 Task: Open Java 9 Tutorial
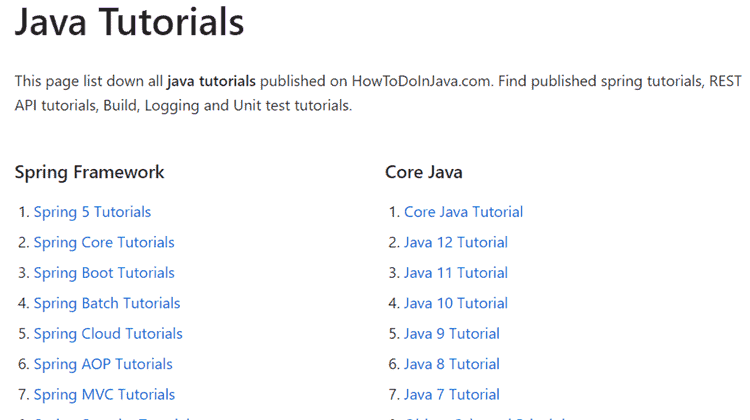[452, 334]
